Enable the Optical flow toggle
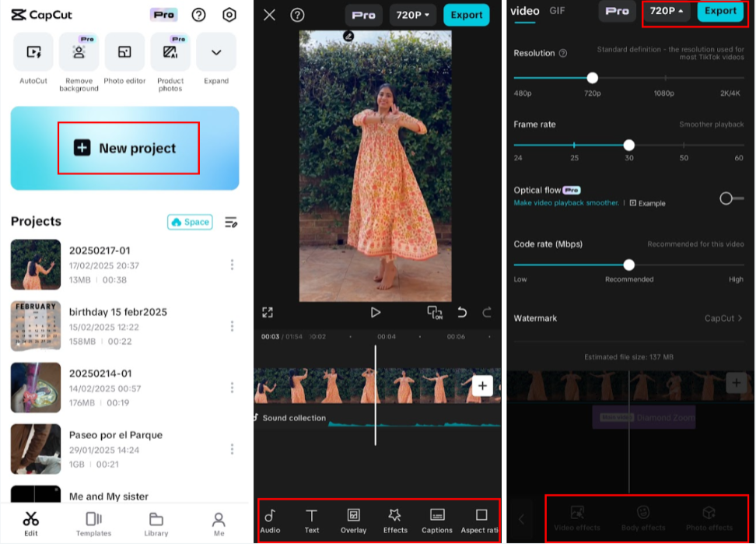This screenshot has height=544, width=756. (730, 198)
